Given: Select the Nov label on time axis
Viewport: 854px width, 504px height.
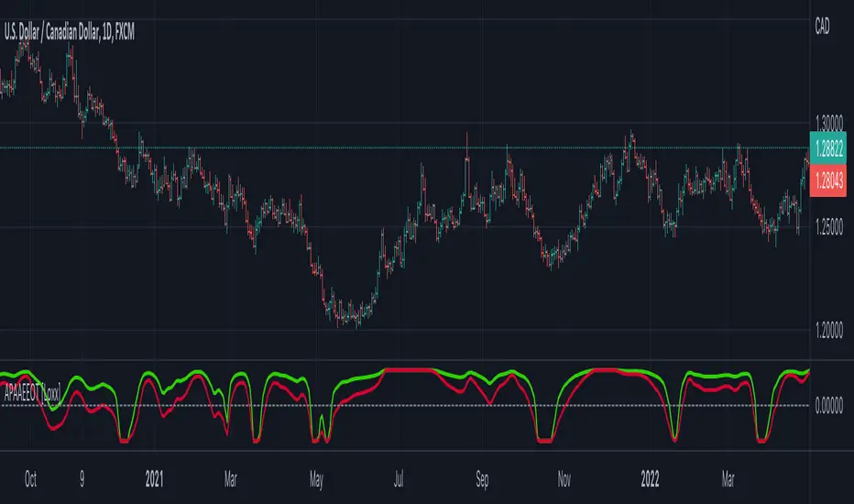Looking at the screenshot, I should tap(564, 479).
